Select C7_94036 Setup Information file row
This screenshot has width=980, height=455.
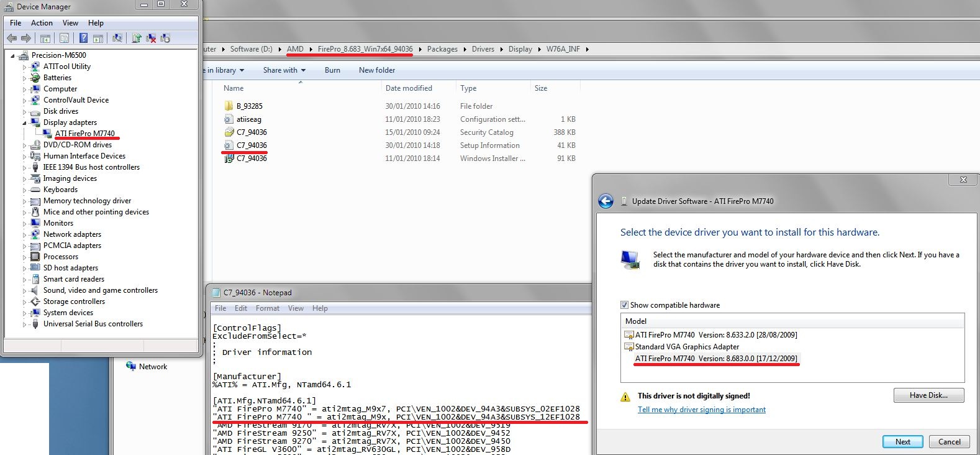click(x=399, y=145)
